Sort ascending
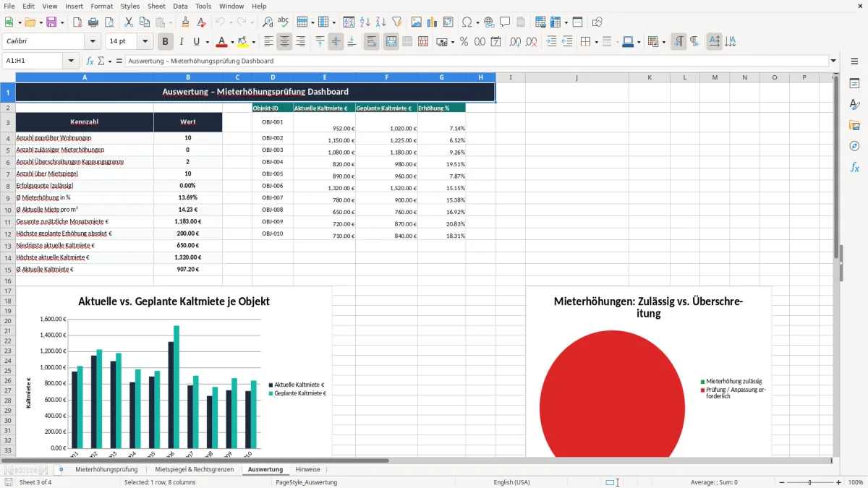Viewport: 868px width, 488px height. pyautogui.click(x=365, y=22)
